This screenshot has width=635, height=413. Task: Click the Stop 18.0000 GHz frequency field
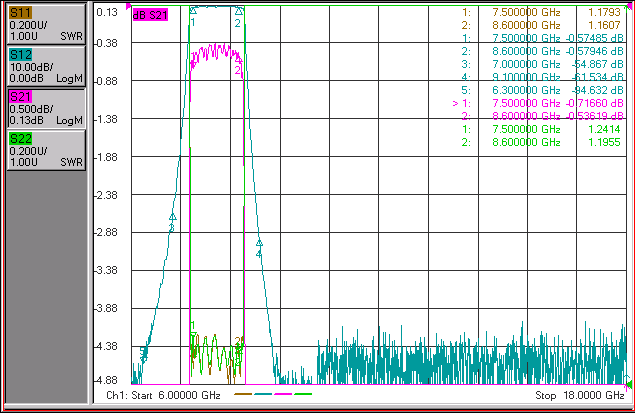pyautogui.click(x=580, y=395)
